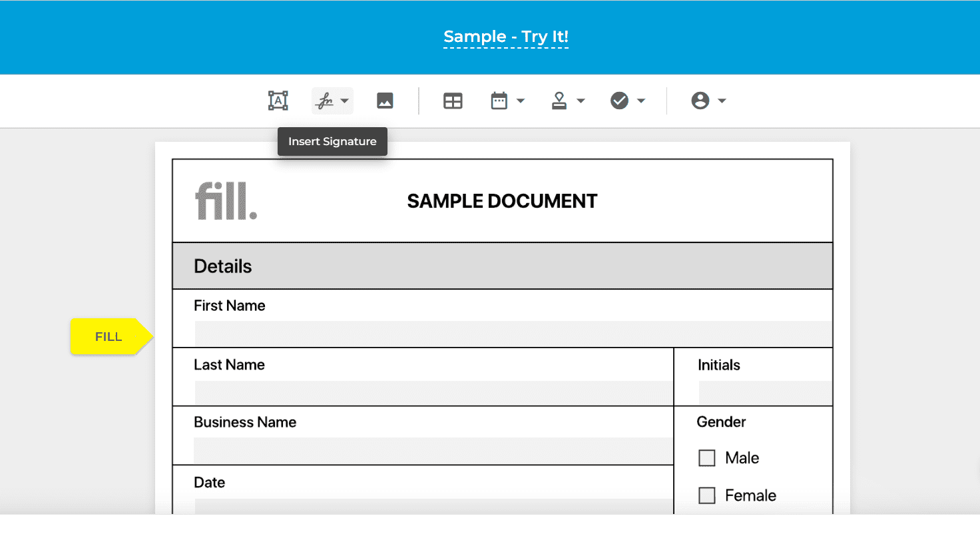Screen dimensions: 980x534
Task: Click the Last Name label
Action: click(229, 365)
